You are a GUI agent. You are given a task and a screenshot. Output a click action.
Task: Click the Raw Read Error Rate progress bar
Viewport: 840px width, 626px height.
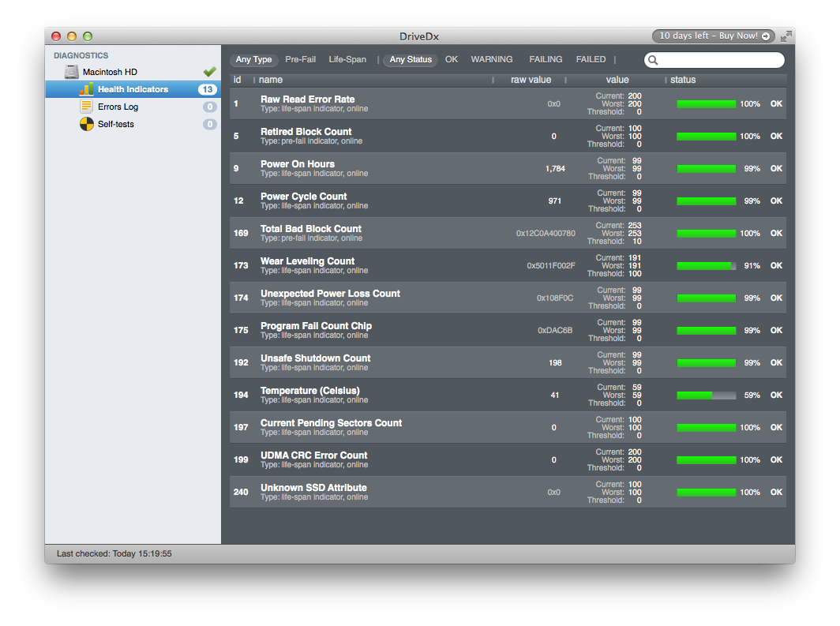click(706, 104)
